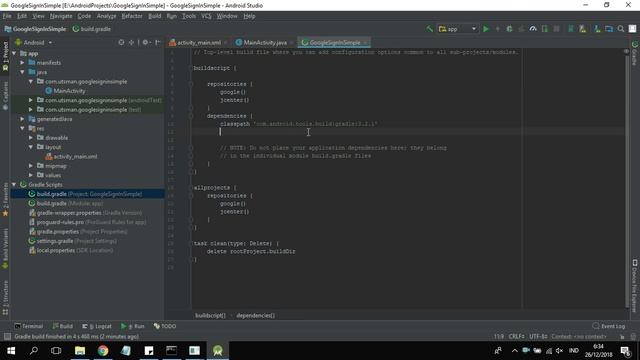Click CRLF line separator in status bar

click(x=516, y=337)
